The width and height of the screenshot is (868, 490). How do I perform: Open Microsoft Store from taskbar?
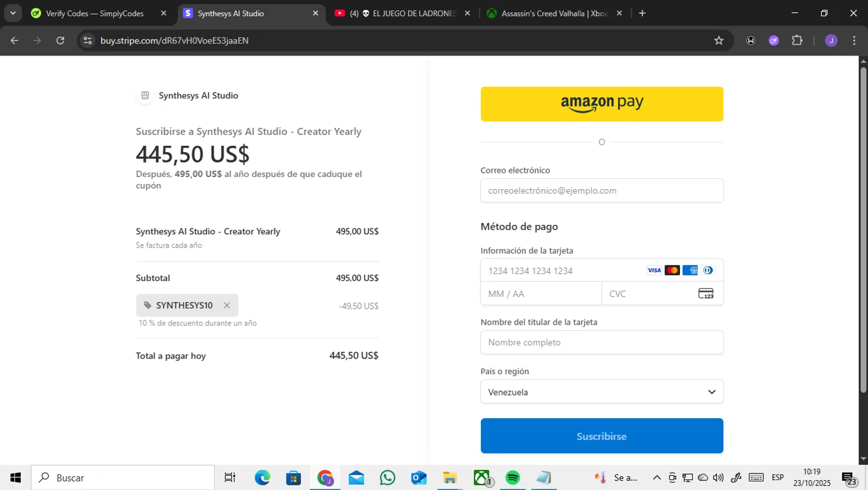(x=293, y=478)
